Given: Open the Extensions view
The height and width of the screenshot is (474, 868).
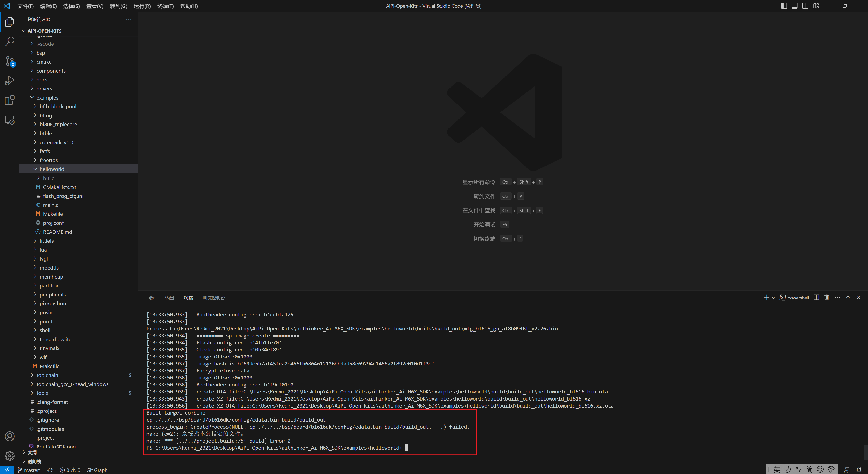Looking at the screenshot, I should [9, 100].
